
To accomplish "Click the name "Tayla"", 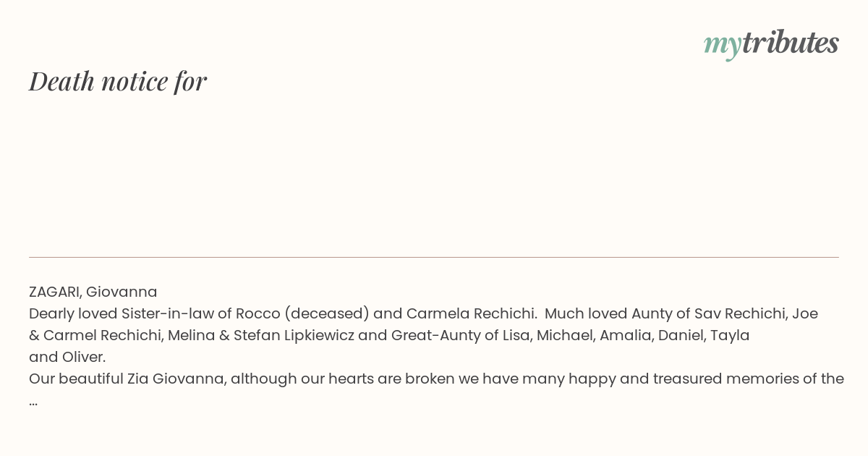I will click(x=730, y=335).
